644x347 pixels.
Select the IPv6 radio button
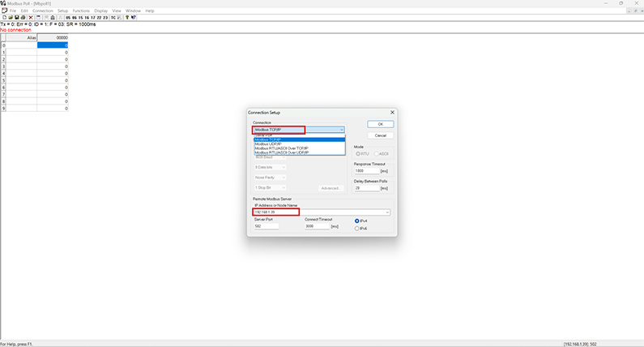[357, 229]
